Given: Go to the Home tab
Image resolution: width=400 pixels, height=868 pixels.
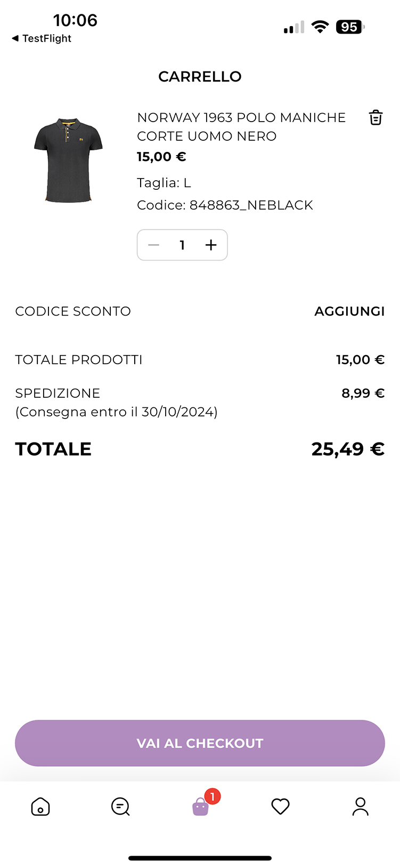Looking at the screenshot, I should (x=40, y=807).
